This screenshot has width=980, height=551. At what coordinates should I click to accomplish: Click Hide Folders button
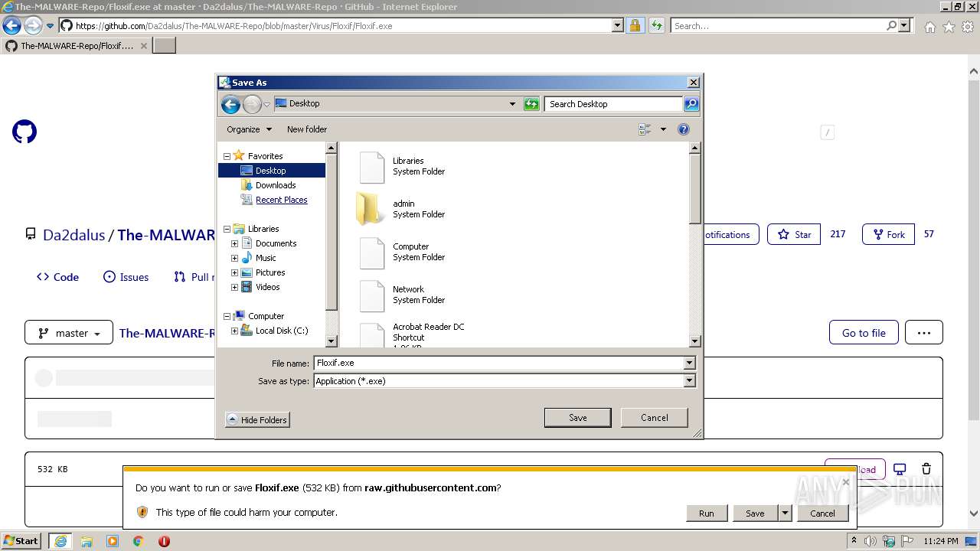257,420
